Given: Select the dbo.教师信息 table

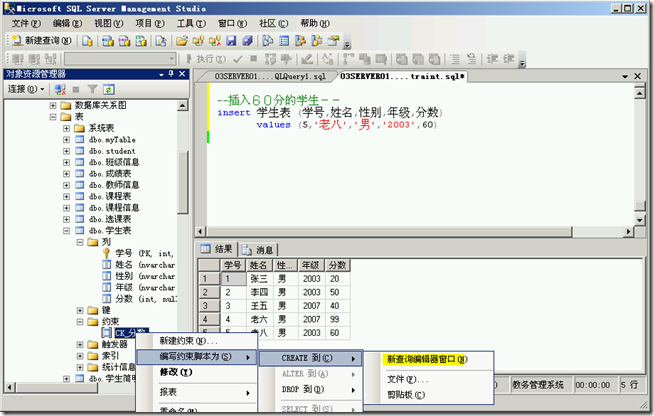Looking at the screenshot, I should click(113, 185).
